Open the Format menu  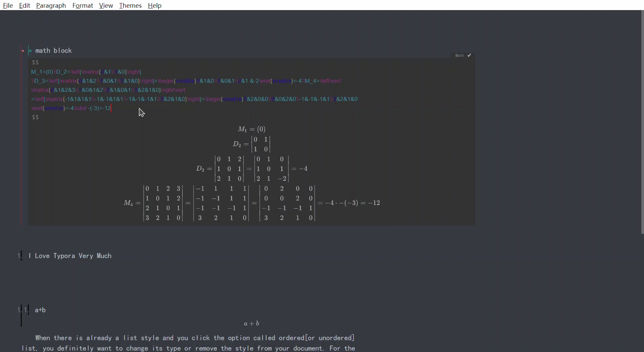[83, 5]
